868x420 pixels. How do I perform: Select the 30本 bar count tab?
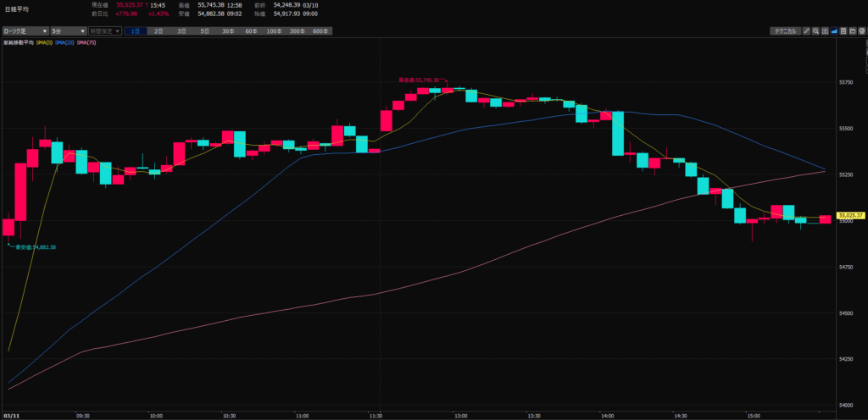[228, 30]
